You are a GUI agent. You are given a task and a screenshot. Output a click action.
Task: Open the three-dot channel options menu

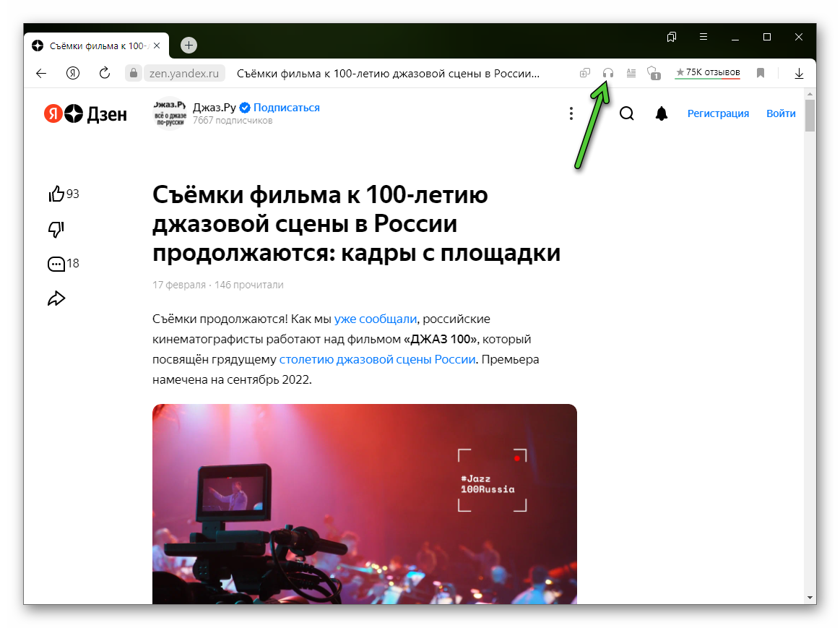[x=571, y=113]
